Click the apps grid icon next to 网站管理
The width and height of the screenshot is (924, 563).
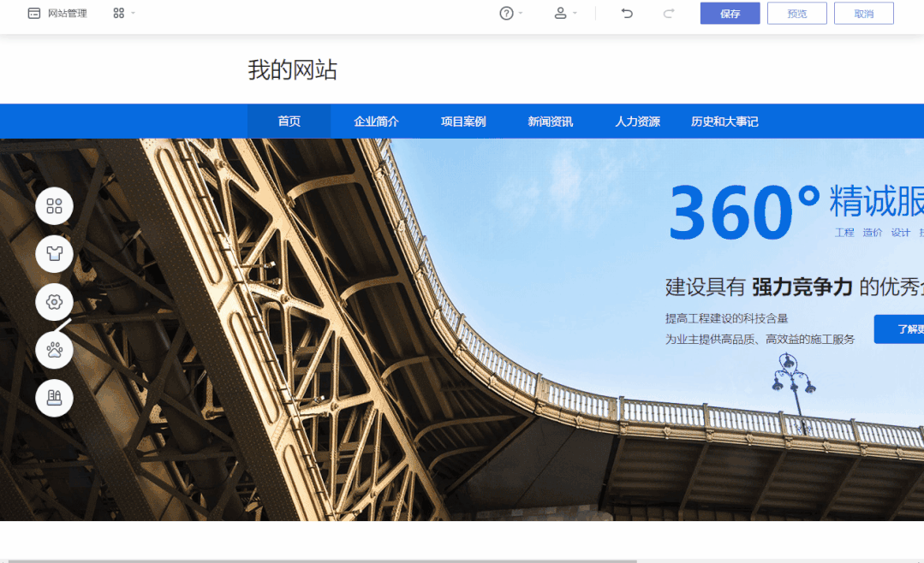coord(118,13)
